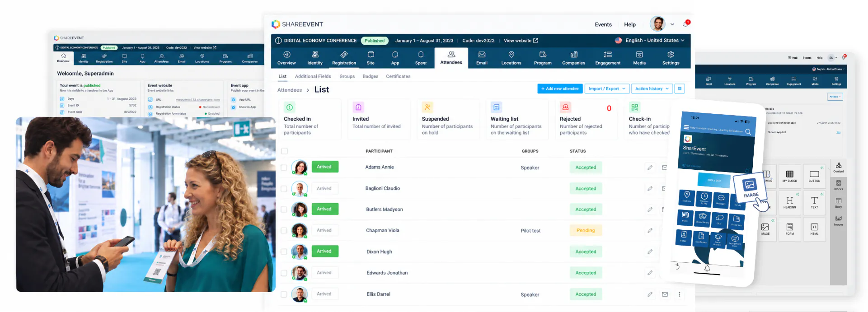Tick checkbox for Butlers Madyson
Screen dimensions: 868x312
coord(284,210)
